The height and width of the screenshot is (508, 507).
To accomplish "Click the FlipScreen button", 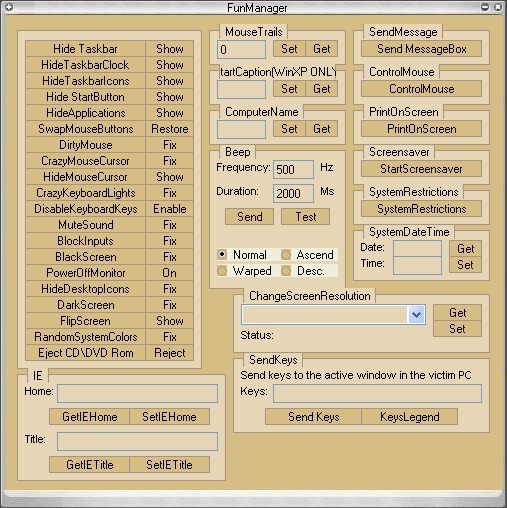I will click(85, 321).
